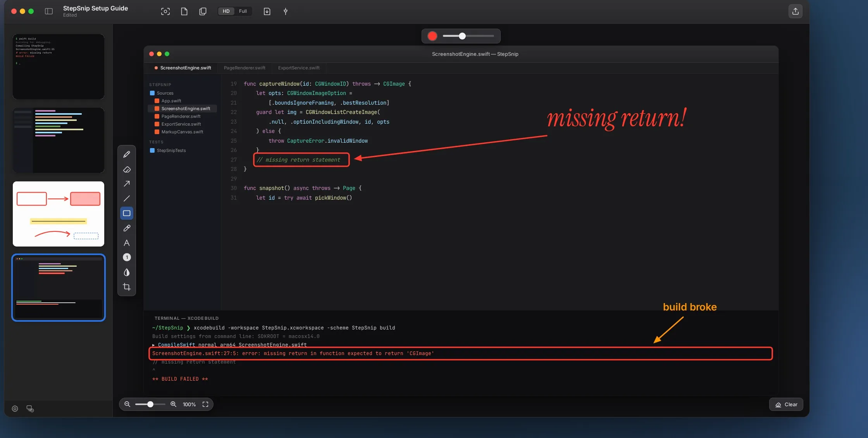Click the import download icon

tap(267, 11)
